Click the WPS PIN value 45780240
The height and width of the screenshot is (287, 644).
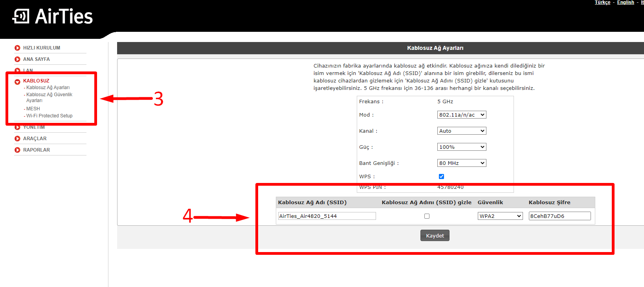(x=450, y=187)
